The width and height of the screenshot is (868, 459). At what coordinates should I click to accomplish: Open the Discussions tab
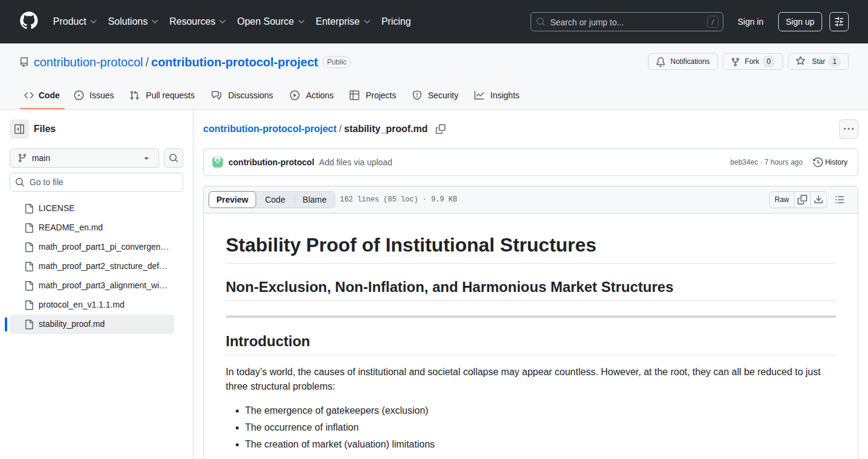(x=242, y=95)
